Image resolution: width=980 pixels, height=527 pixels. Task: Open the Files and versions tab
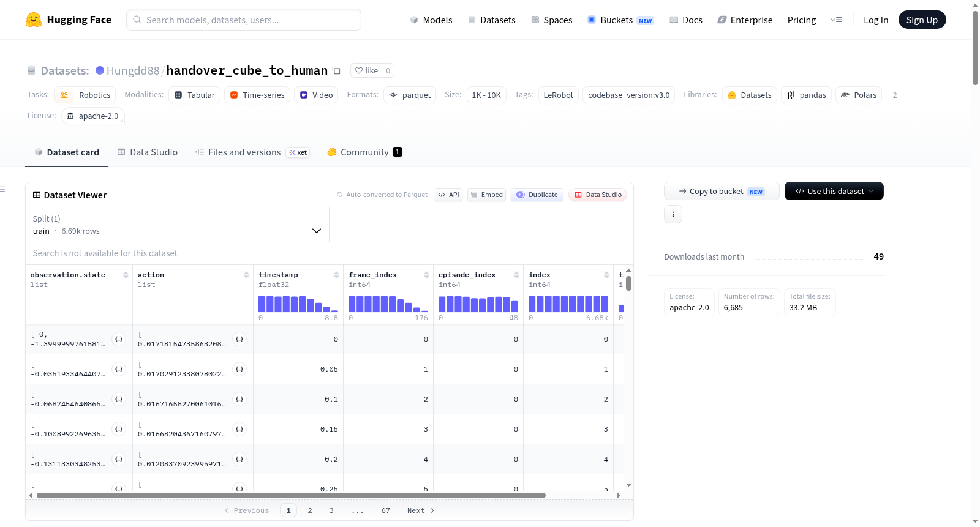(252, 152)
